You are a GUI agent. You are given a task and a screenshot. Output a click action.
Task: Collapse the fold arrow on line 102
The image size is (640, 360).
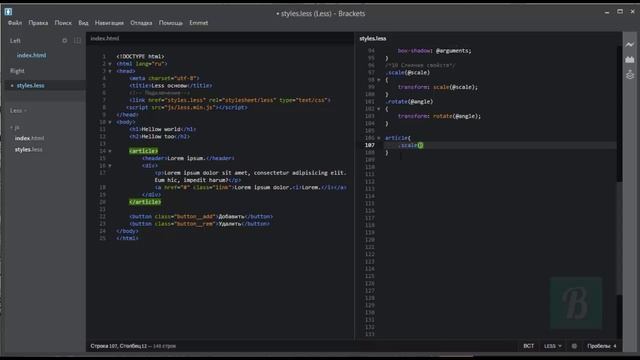tap(379, 109)
